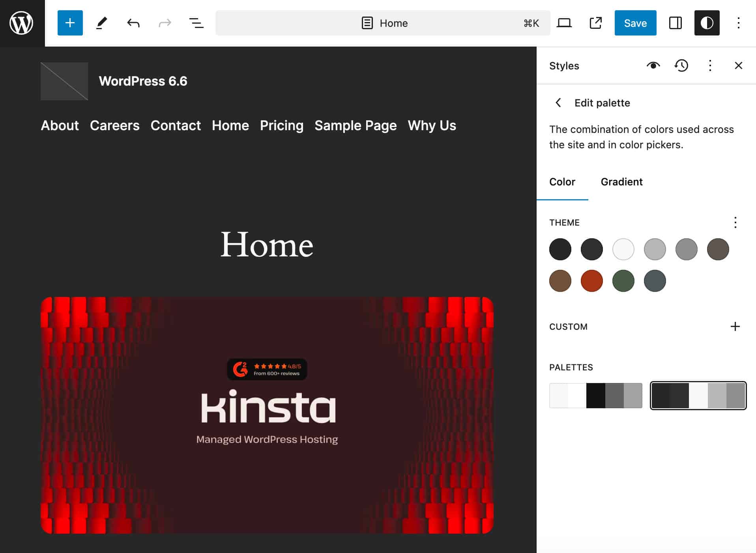Toggle the Settings sidebar panel

pos(675,23)
